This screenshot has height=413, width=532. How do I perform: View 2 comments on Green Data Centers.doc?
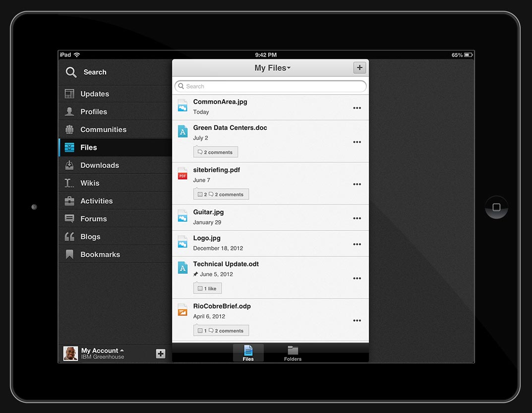pos(216,152)
